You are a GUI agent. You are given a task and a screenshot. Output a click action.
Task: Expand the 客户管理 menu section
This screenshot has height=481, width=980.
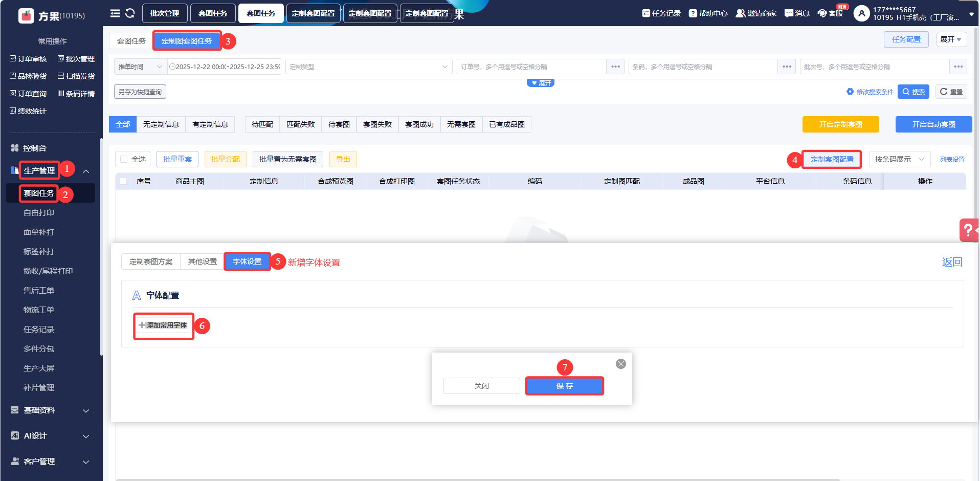(x=86, y=462)
